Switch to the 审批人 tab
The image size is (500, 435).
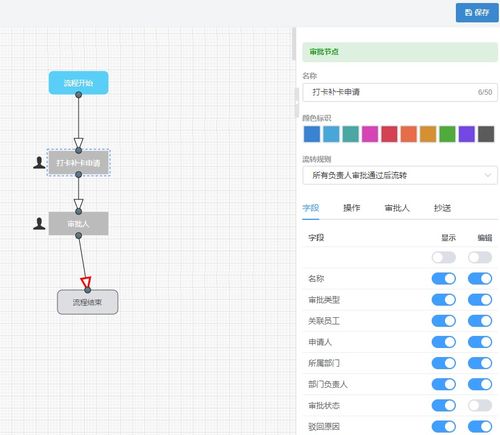tap(397, 208)
